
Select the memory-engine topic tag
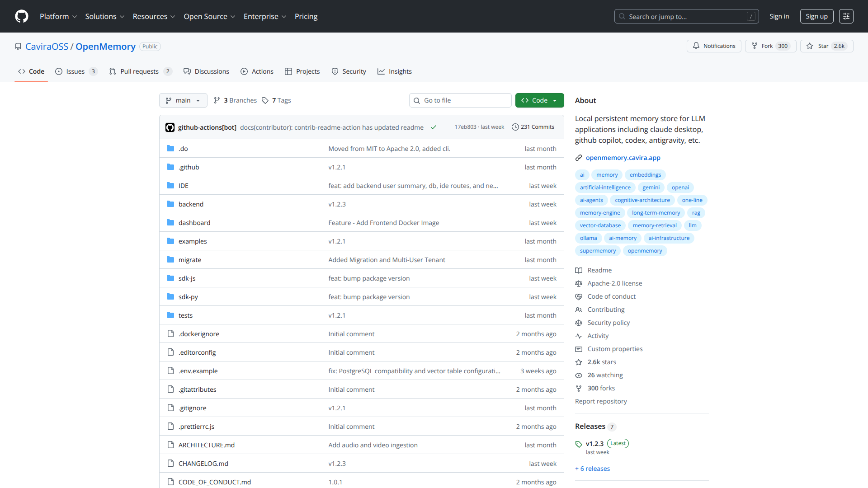[x=600, y=212]
